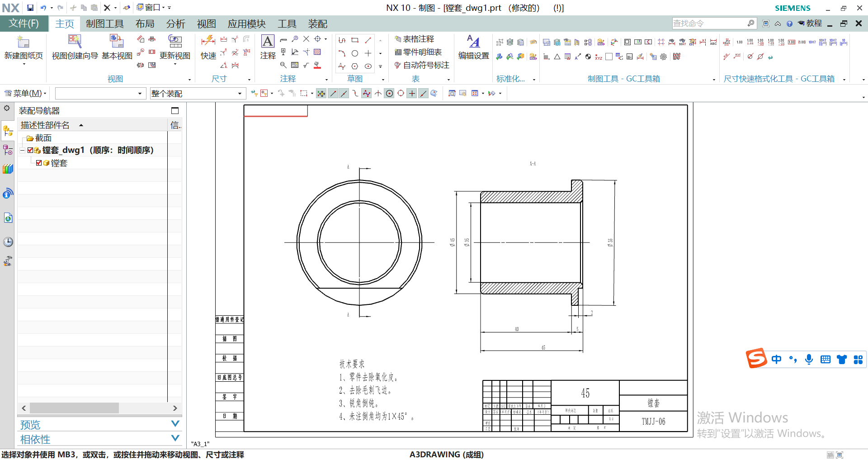This screenshot has width=868, height=460.
Task: Open the Assembly Navigator sidebar tab
Action: 8,131
